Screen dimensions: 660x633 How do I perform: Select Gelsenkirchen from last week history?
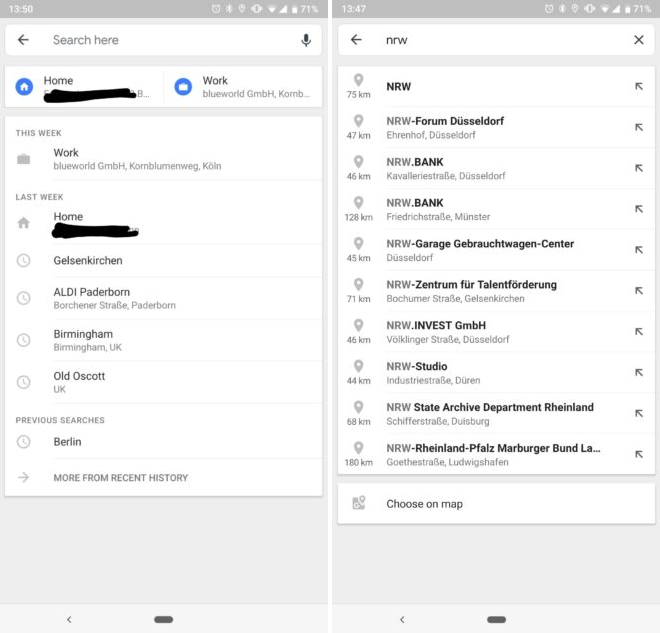tap(163, 261)
